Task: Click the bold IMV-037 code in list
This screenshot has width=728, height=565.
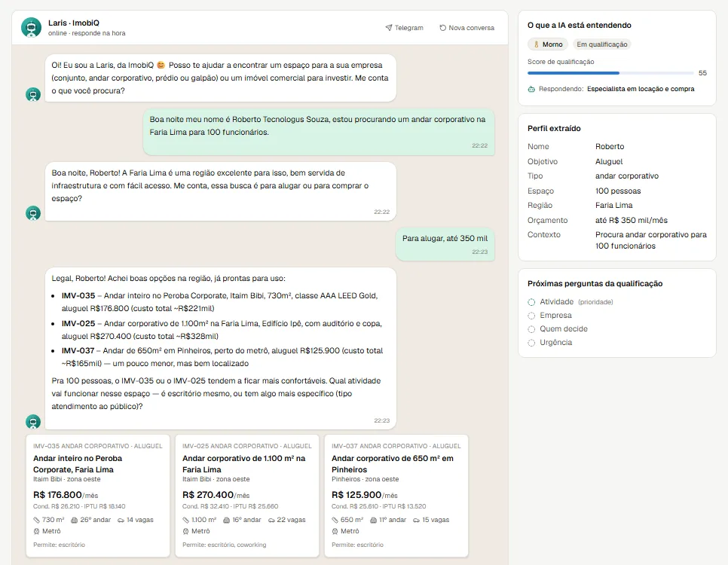Action: pos(78,351)
